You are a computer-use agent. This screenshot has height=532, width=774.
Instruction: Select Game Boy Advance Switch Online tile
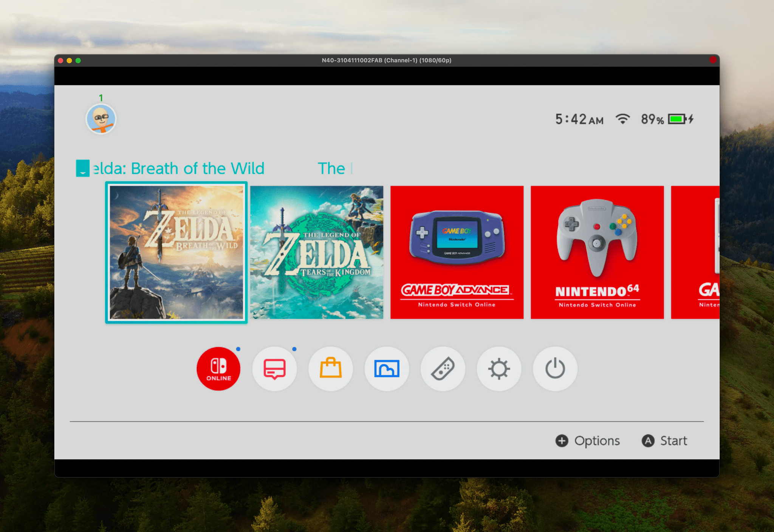pos(457,252)
